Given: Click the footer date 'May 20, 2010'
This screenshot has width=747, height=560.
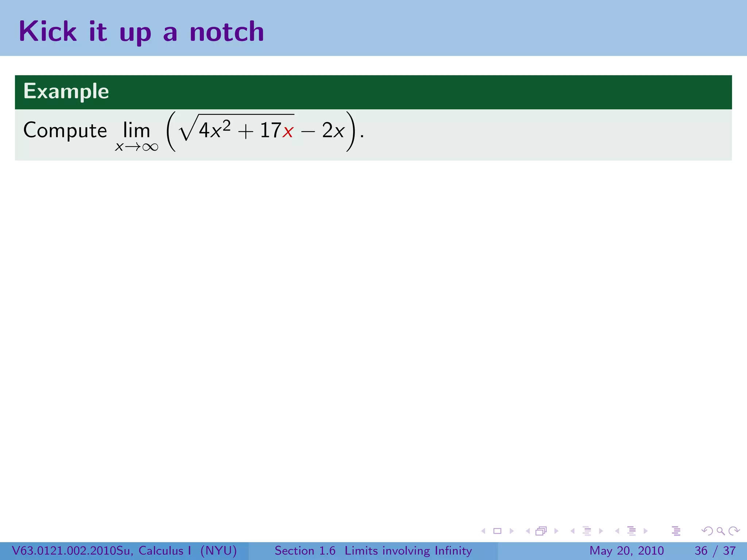Looking at the screenshot, I should click(x=627, y=551).
